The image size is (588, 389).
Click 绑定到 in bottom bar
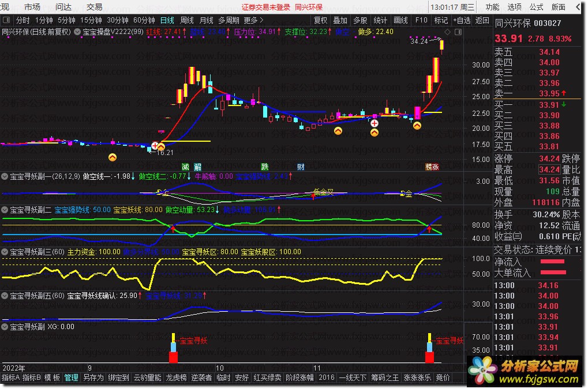pos(118,378)
